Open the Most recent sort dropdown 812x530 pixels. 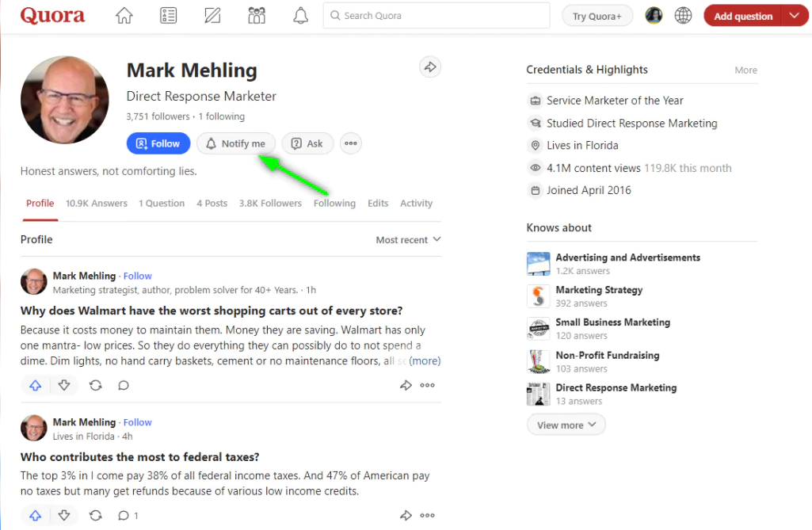[x=408, y=240]
